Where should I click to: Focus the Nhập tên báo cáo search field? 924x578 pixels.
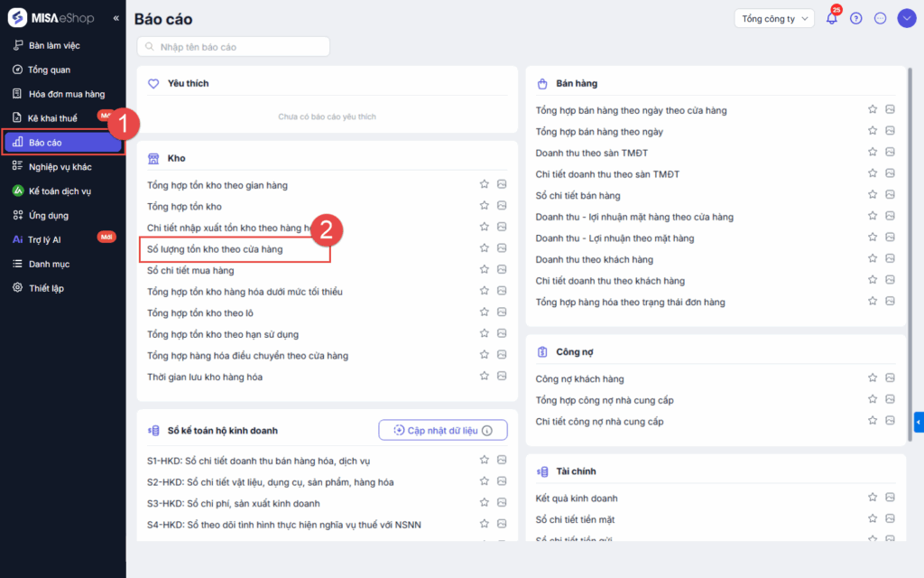235,46
